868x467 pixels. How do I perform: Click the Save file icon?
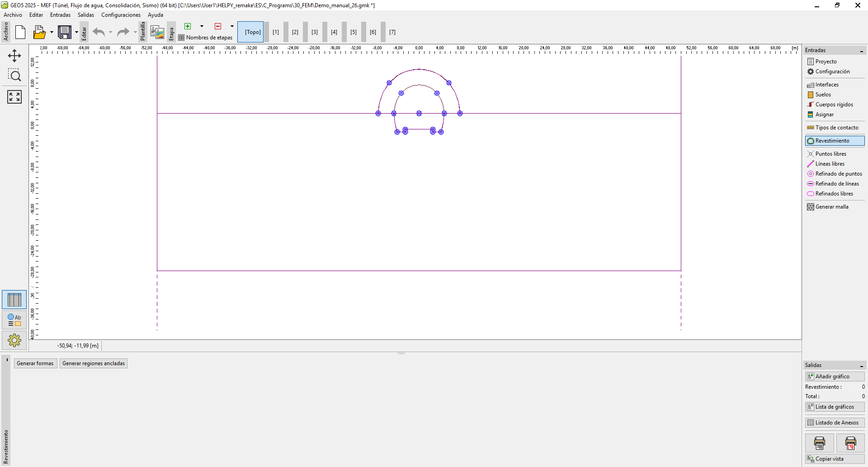[65, 32]
